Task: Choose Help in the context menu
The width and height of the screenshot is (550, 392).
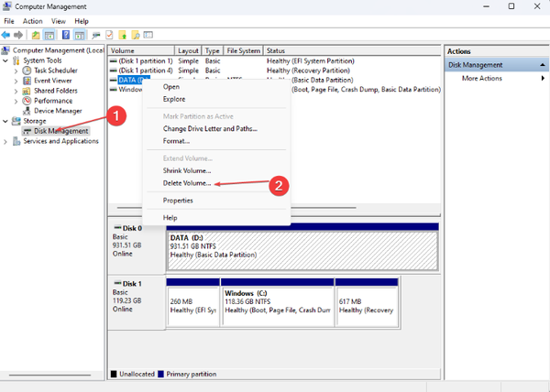Action: tap(216, 218)
